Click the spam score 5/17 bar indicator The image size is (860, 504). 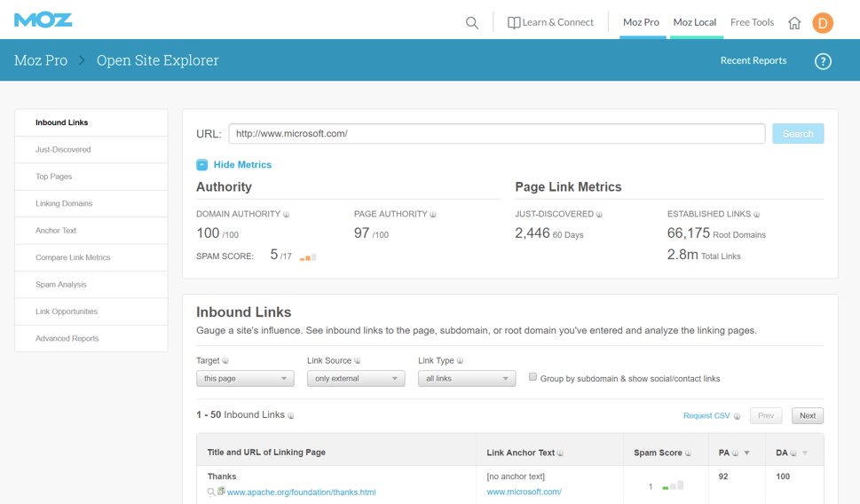pos(308,256)
